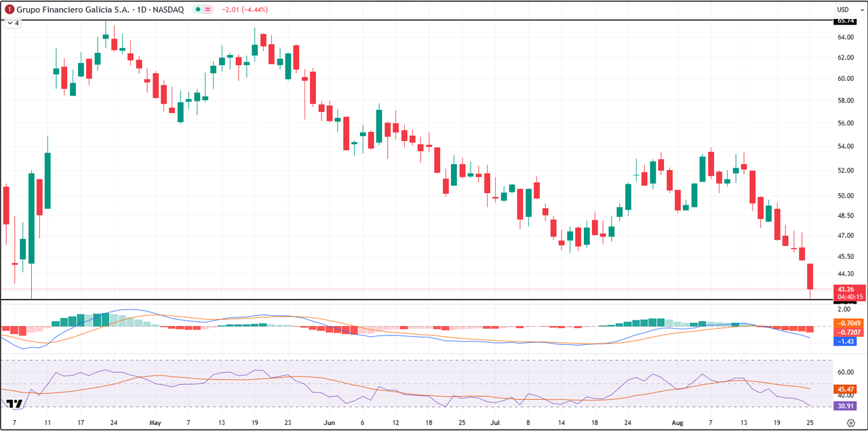Click the Aug label on time axis
Image resolution: width=868 pixels, height=431 pixels.
click(677, 422)
